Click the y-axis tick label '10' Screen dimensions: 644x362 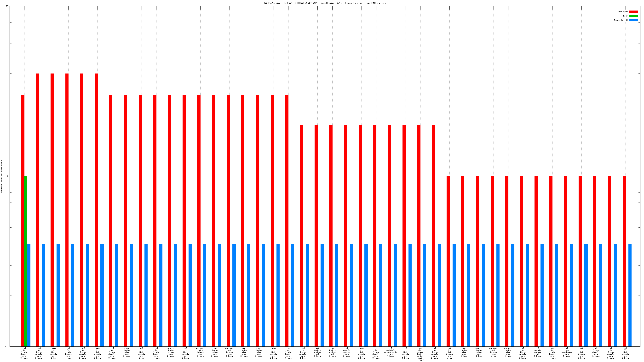click(x=7, y=6)
